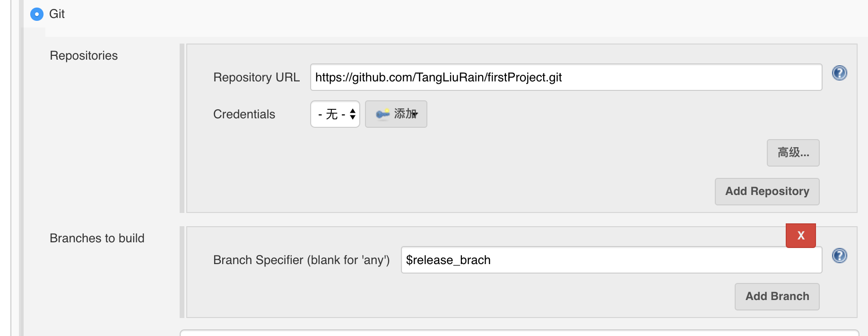This screenshot has width=868, height=336.
Task: Open help icon beside Repository URL
Action: [839, 73]
